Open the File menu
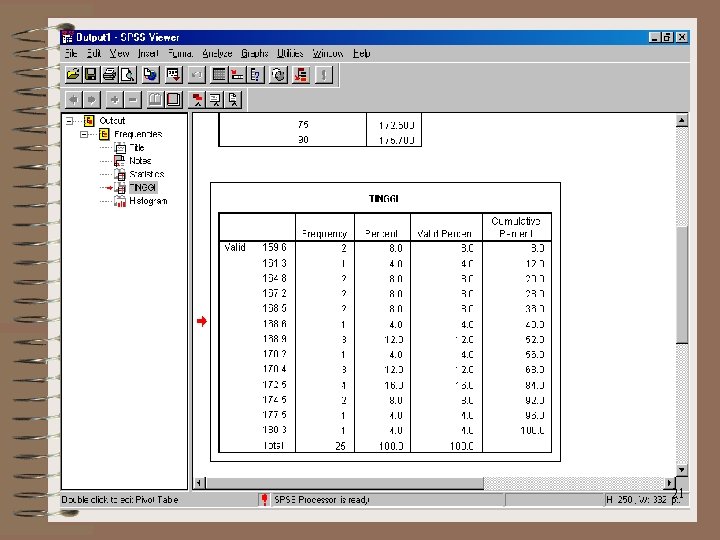The height and width of the screenshot is (540, 720). point(71,54)
